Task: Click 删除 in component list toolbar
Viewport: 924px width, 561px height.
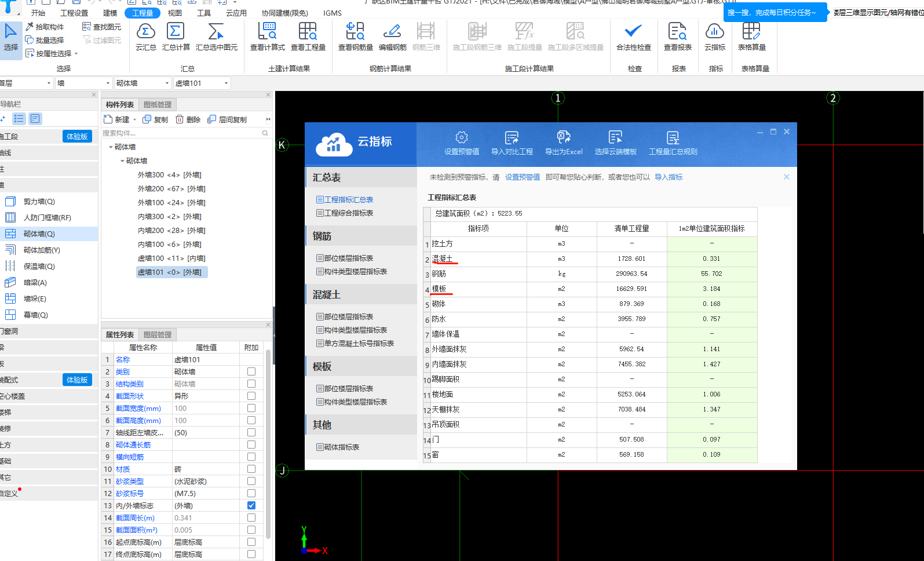Action: (188, 119)
